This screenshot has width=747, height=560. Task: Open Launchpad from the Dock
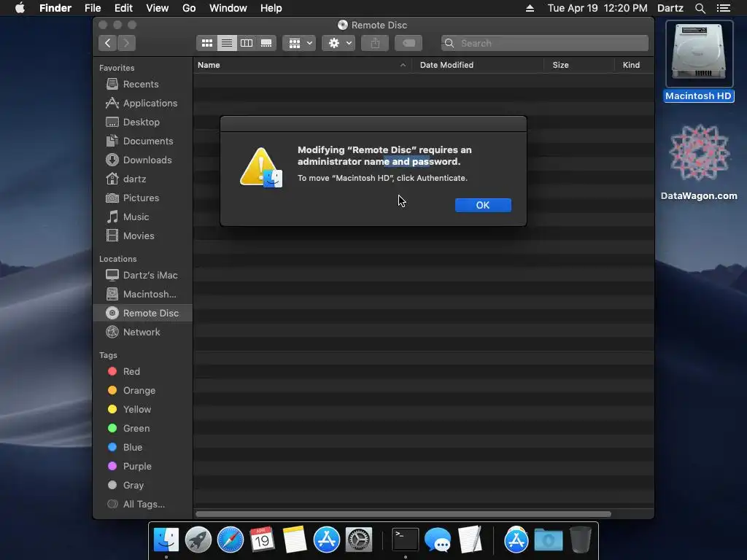pos(198,540)
